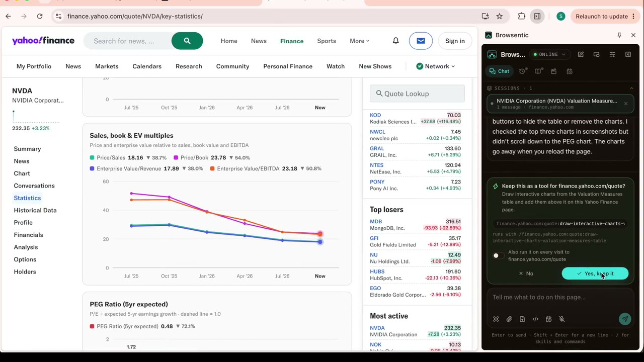Click the Yahoo Finance search field

[127, 41]
